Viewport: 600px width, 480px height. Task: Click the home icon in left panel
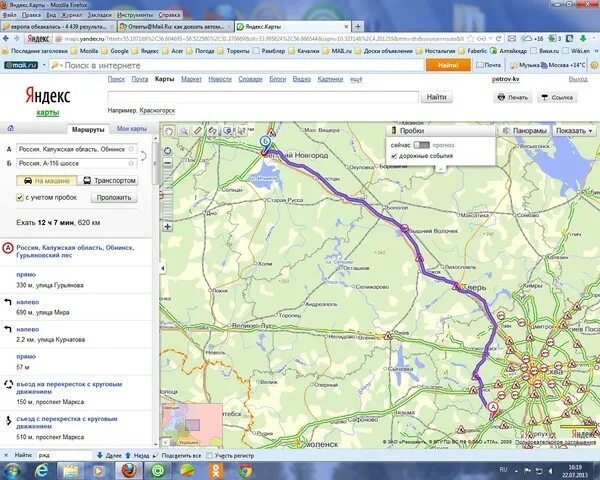pyautogui.click(x=10, y=128)
